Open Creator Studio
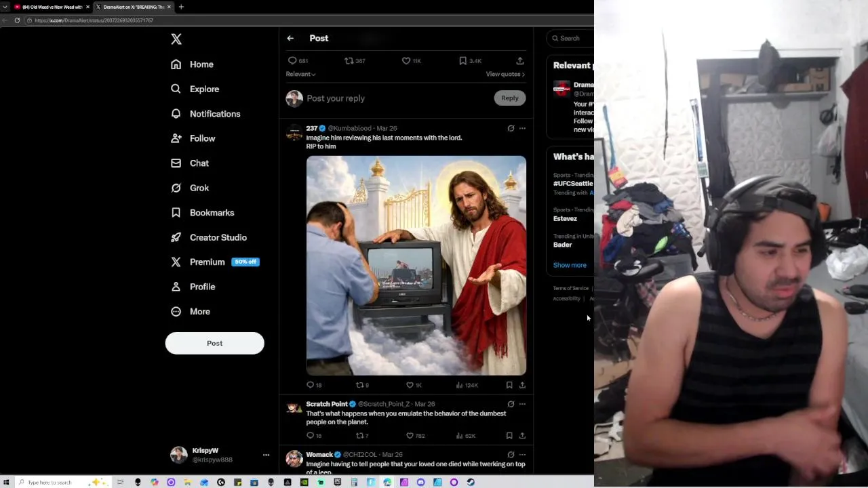Viewport: 868px width, 488px height. pos(209,237)
